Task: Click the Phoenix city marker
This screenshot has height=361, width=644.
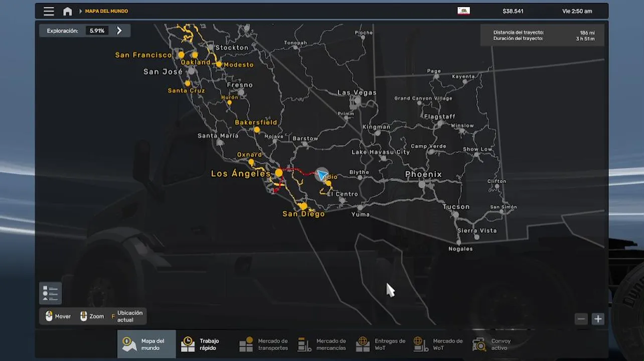Action: coord(422,184)
